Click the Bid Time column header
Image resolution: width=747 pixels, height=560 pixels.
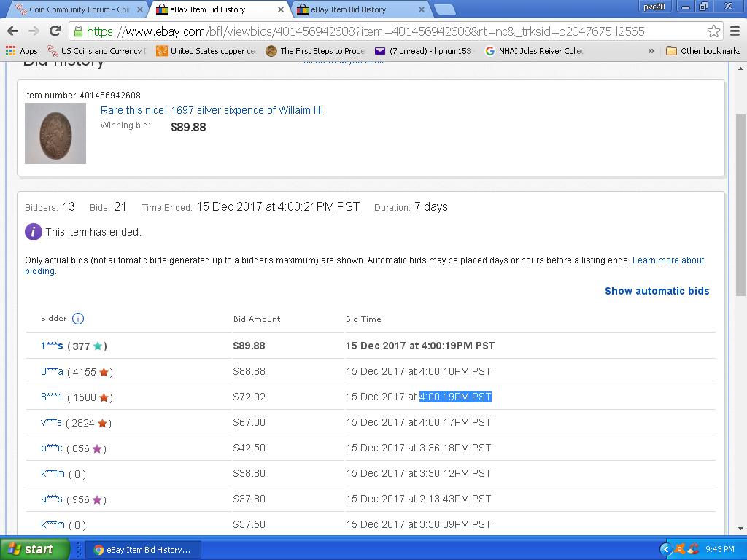tap(363, 319)
